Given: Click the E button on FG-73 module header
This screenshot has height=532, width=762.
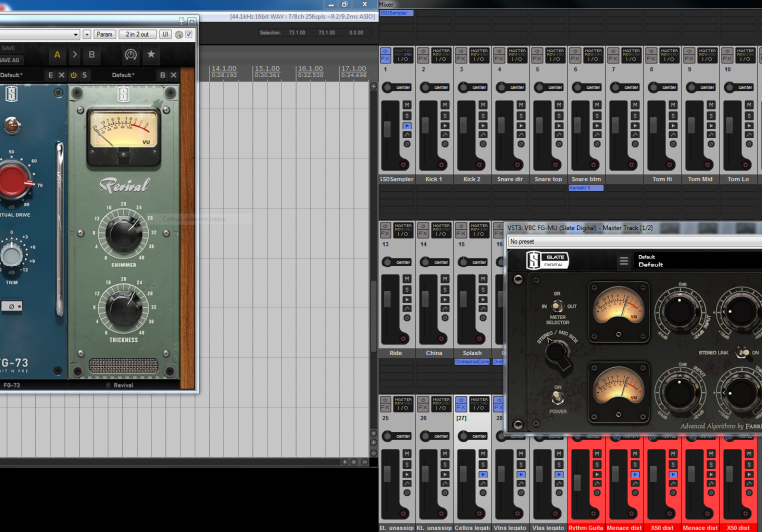Looking at the screenshot, I should coord(50,75).
